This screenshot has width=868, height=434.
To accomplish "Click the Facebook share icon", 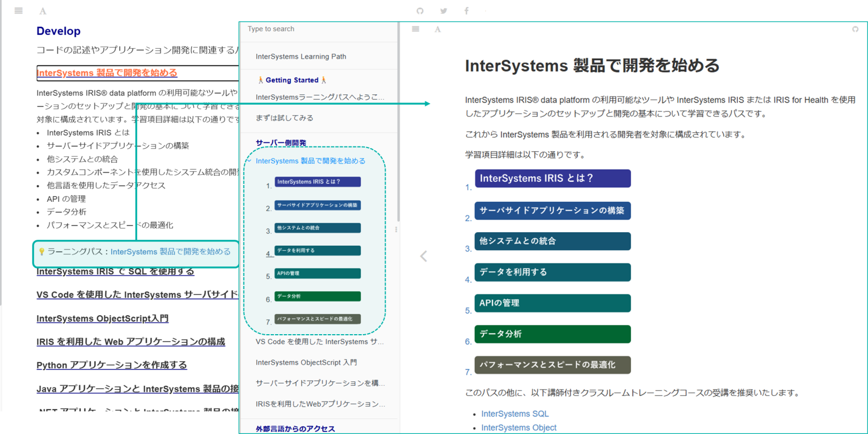I will pyautogui.click(x=467, y=11).
